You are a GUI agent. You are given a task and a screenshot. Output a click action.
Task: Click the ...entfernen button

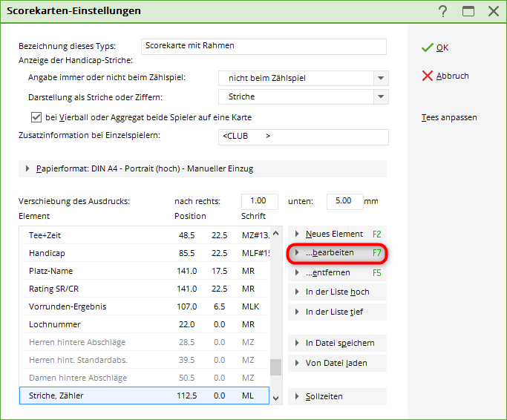(336, 272)
